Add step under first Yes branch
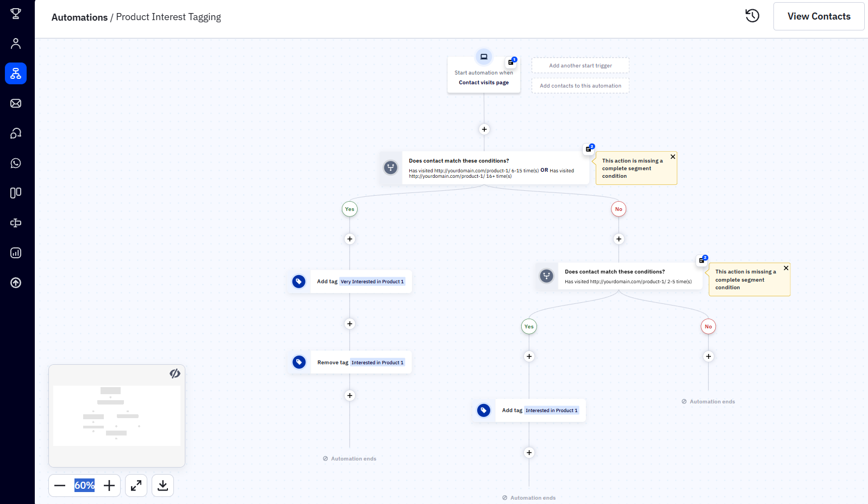The height and width of the screenshot is (504, 868). click(350, 239)
